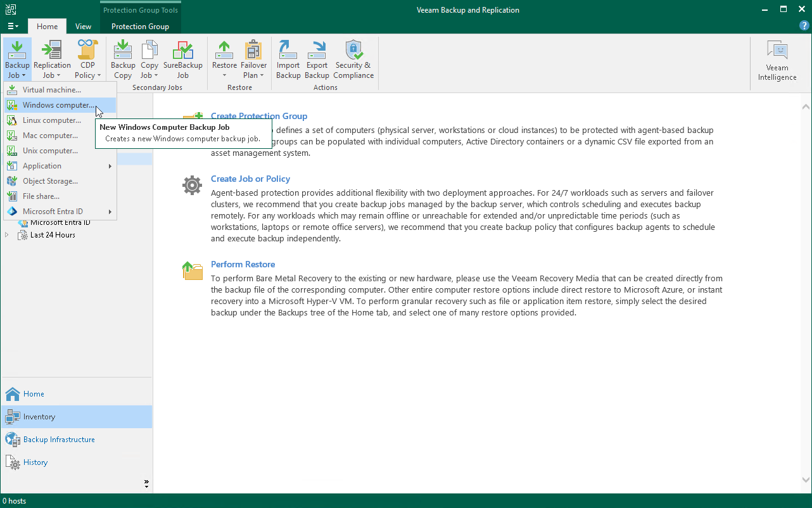Switch to the View ribbon tab
The image size is (812, 508).
[x=83, y=27]
